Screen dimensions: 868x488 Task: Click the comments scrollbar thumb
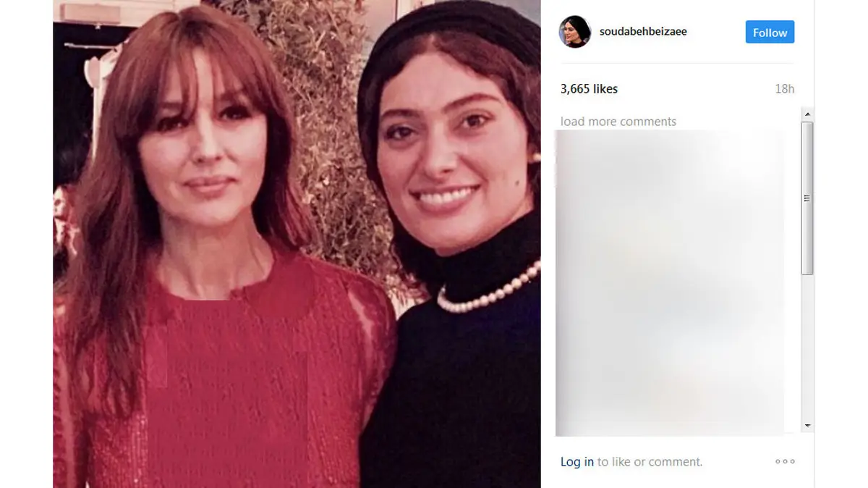808,198
